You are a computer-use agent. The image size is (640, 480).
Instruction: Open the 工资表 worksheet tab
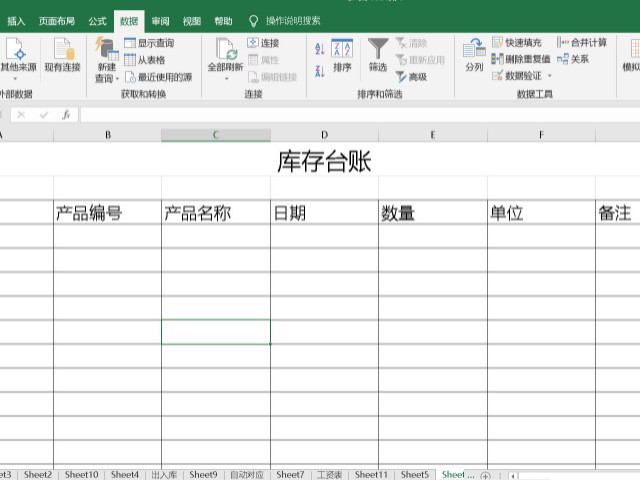pos(329,475)
